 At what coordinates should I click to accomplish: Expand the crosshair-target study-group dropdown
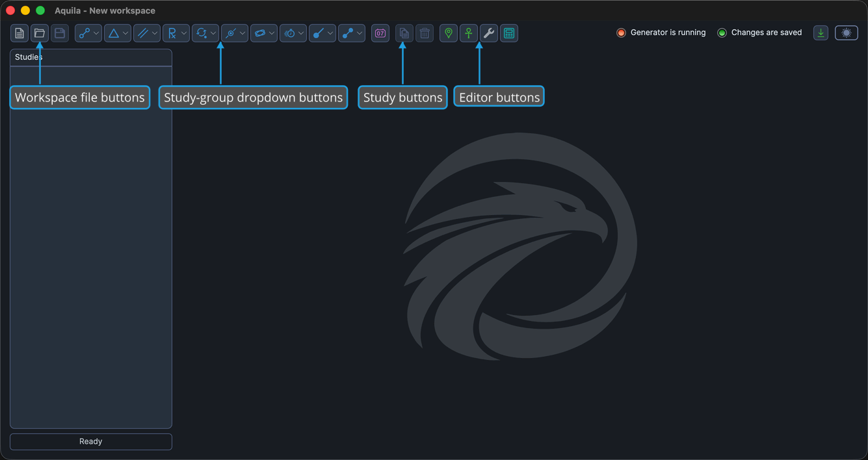click(x=235, y=33)
